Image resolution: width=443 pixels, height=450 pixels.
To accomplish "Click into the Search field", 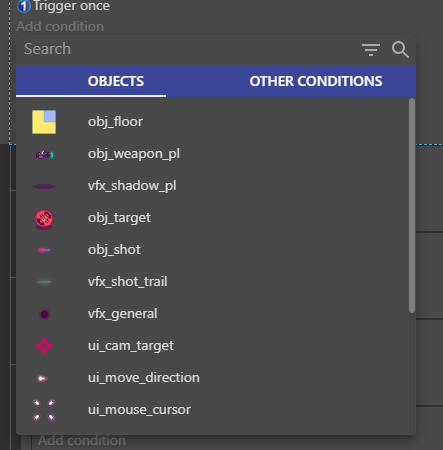I will click(187, 49).
